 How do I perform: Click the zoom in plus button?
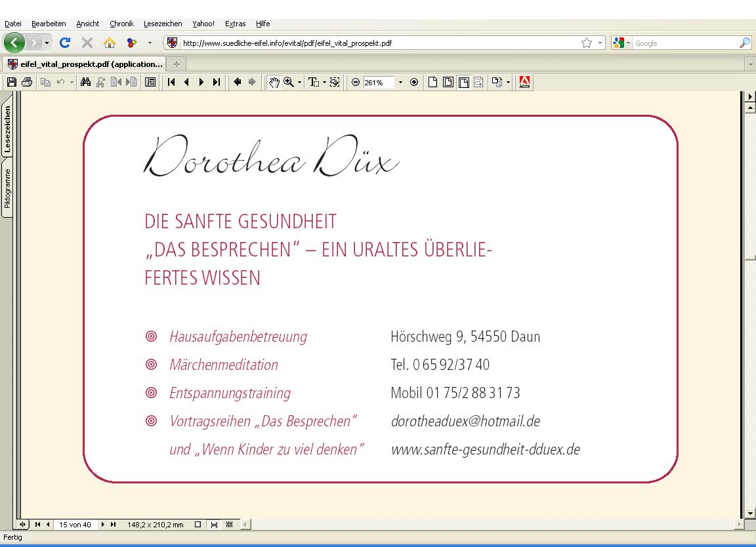pos(414,82)
